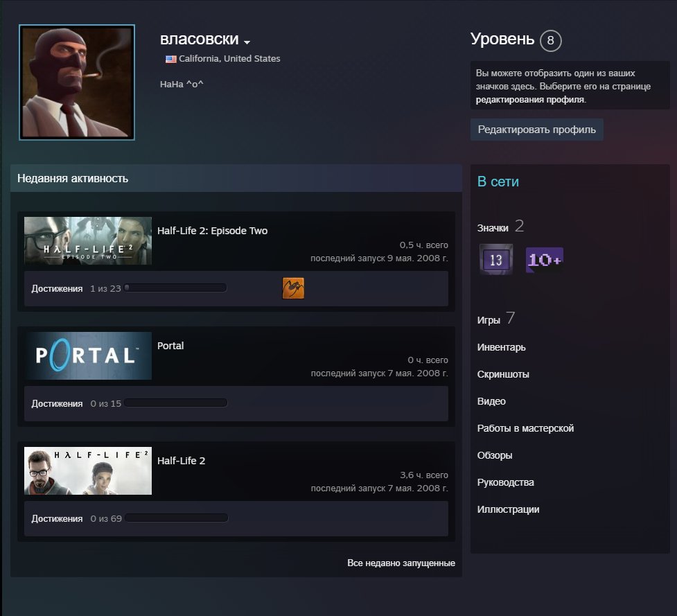The height and width of the screenshot is (616, 677).
Task: Open the Half-Life 2: Episode Two title link
Action: pyautogui.click(x=213, y=231)
